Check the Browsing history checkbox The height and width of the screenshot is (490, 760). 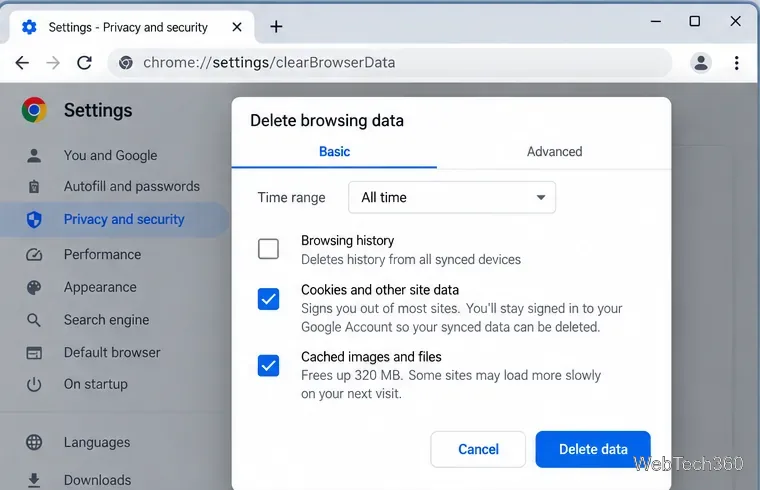tap(268, 249)
